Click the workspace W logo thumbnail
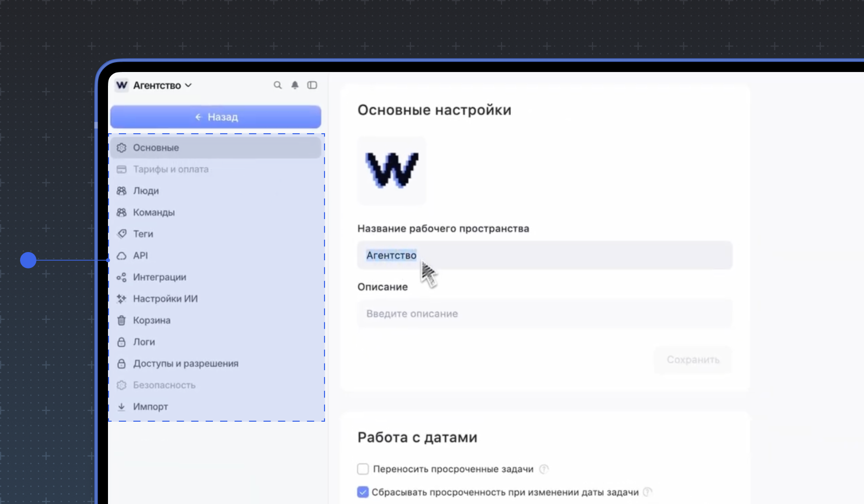The width and height of the screenshot is (864, 504). [391, 170]
